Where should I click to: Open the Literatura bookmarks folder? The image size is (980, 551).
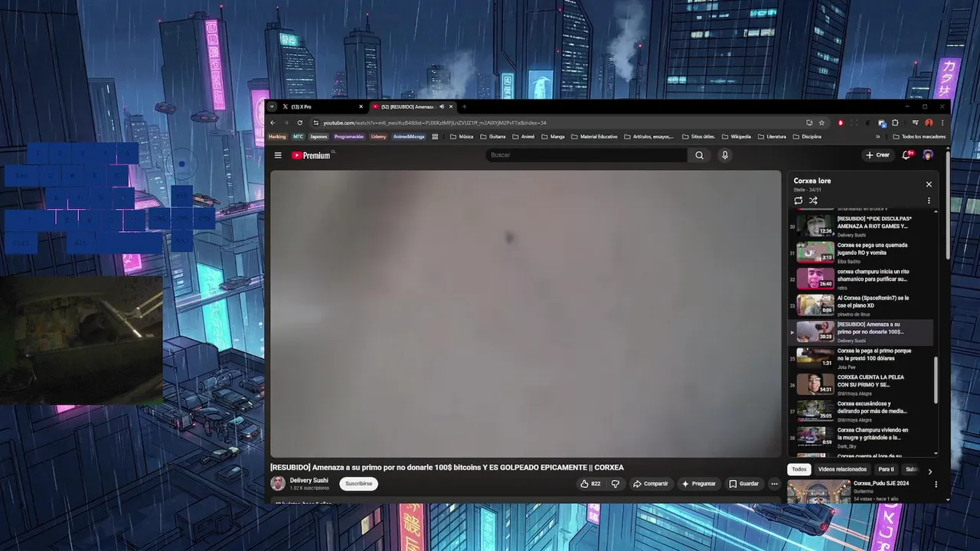click(x=772, y=137)
